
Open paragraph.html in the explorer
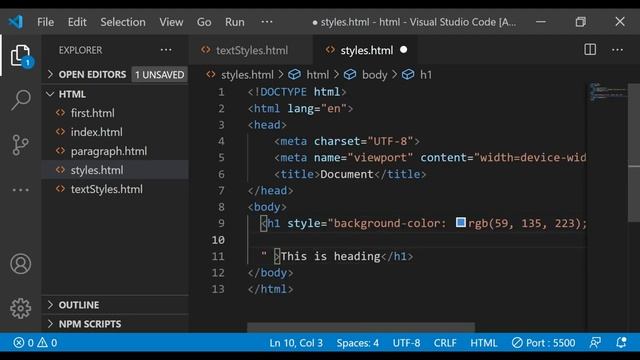(x=115, y=151)
